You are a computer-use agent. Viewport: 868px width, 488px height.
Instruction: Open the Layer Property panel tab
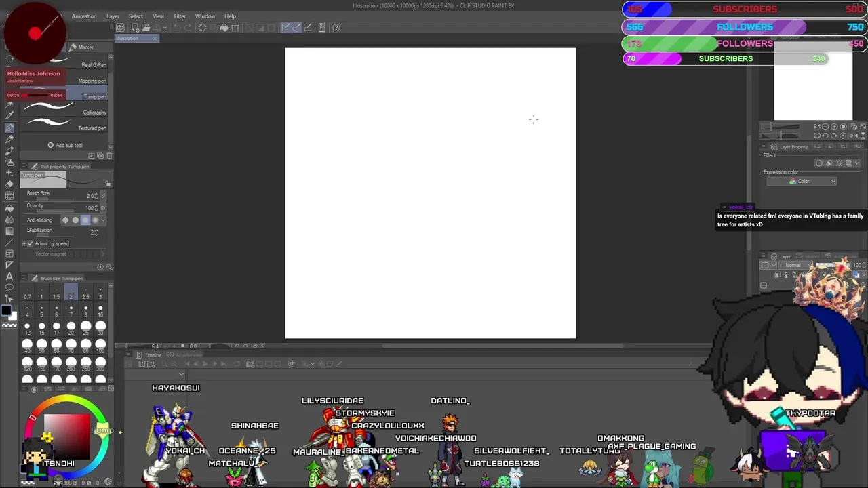(790, 147)
